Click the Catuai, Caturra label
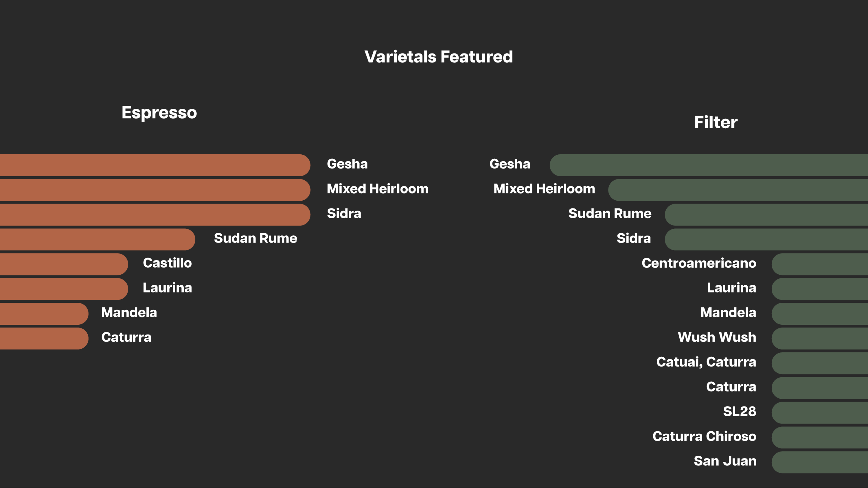Screen dimensions: 868x488 click(706, 362)
